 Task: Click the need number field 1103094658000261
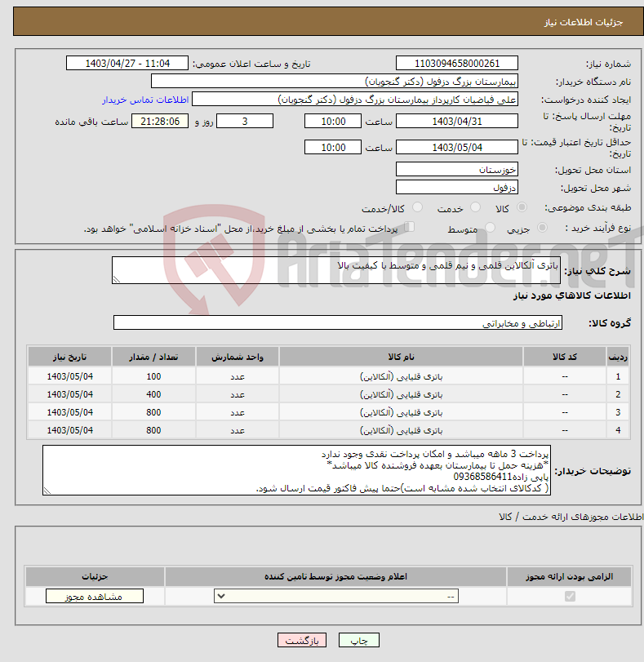tap(457, 64)
